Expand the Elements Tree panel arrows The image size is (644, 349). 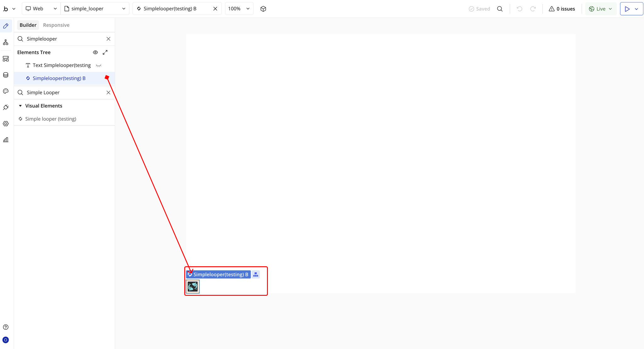coord(105,52)
